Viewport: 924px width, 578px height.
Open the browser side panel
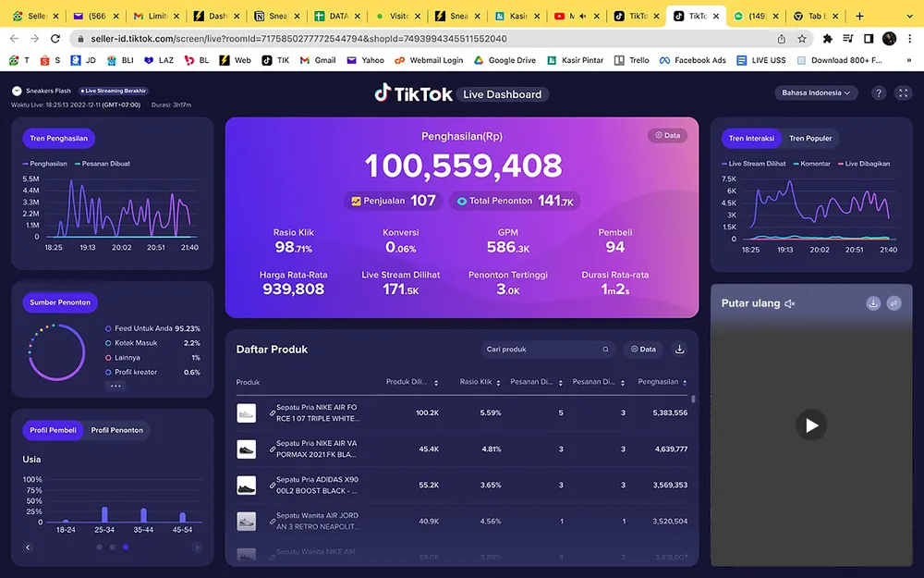click(x=869, y=39)
